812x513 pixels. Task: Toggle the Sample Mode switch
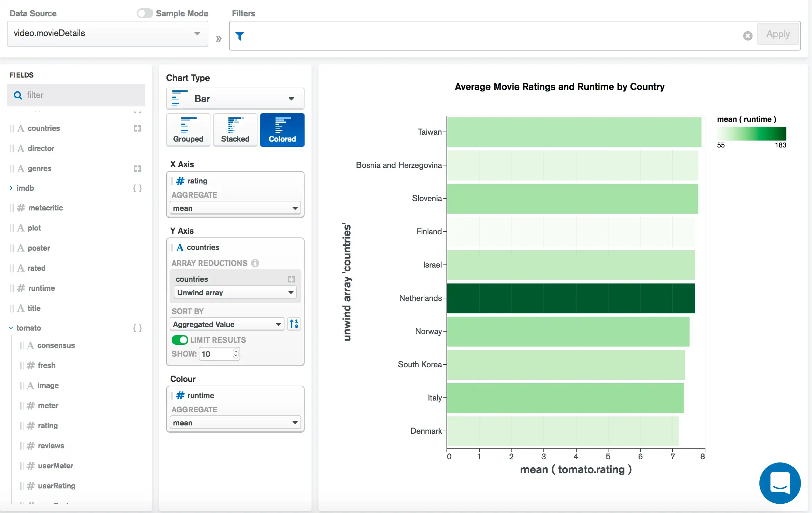(144, 13)
